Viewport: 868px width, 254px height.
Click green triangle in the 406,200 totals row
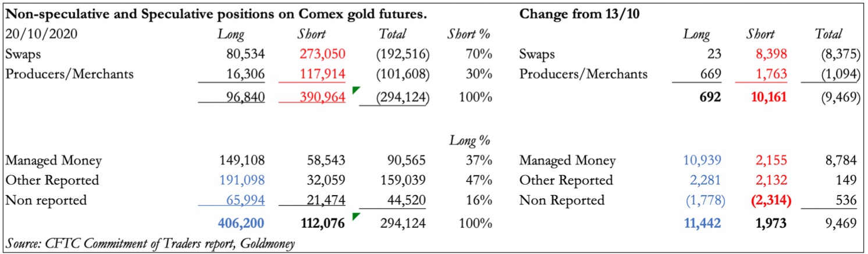355,217
